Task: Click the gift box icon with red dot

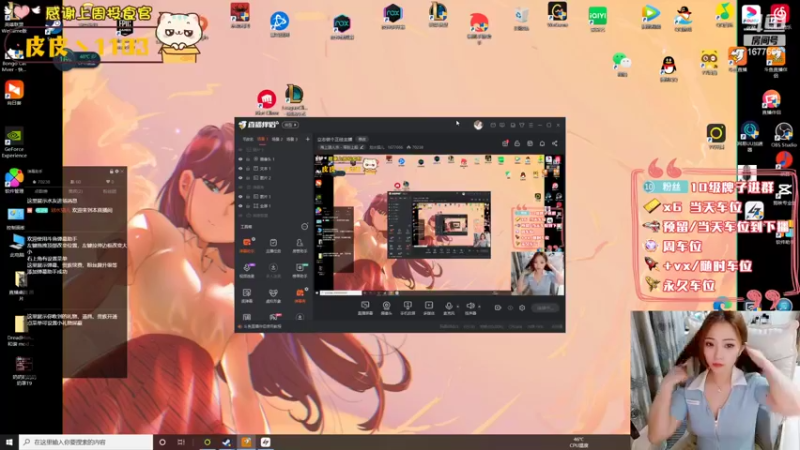Action: (505, 143)
